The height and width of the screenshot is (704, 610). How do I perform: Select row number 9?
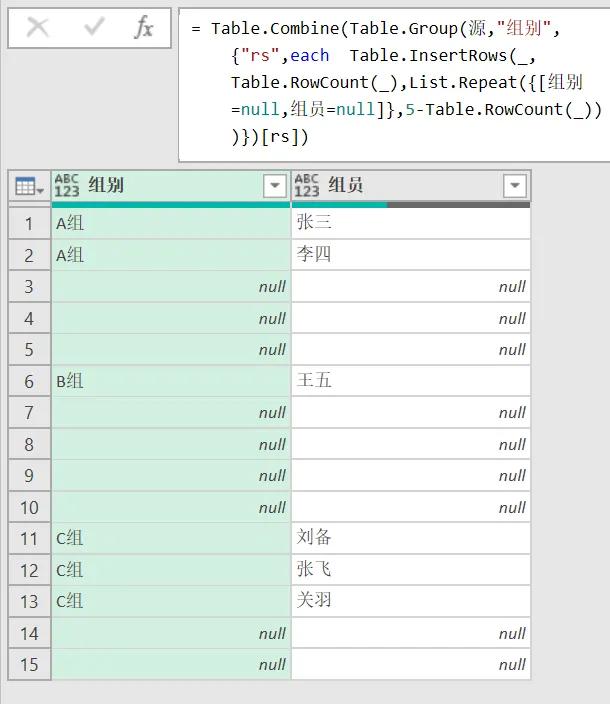pos(29,475)
